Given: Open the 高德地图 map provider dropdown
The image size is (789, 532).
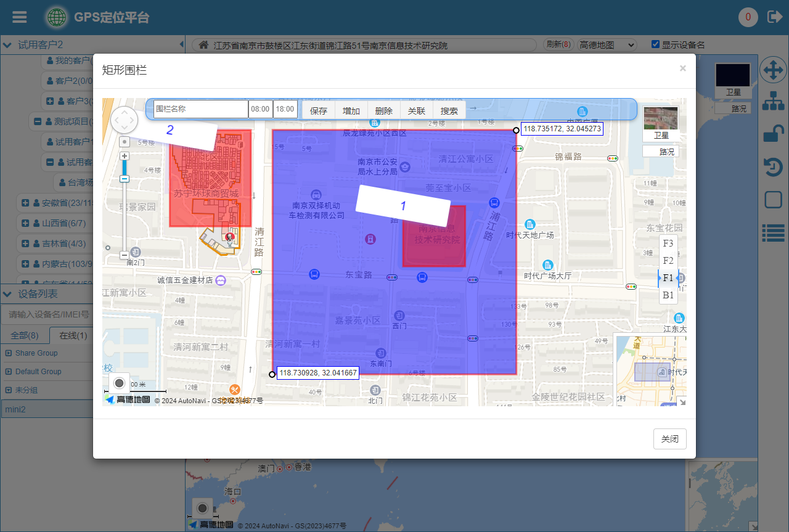Looking at the screenshot, I should click(607, 45).
